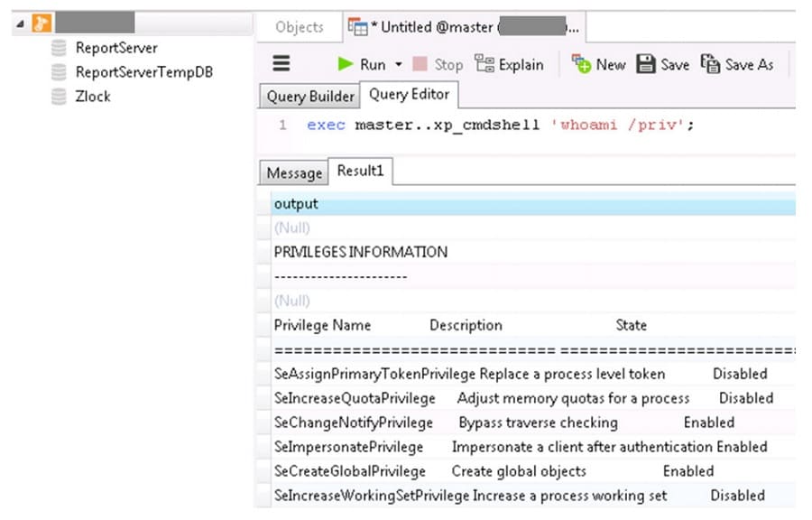Click the output column header

(x=533, y=203)
